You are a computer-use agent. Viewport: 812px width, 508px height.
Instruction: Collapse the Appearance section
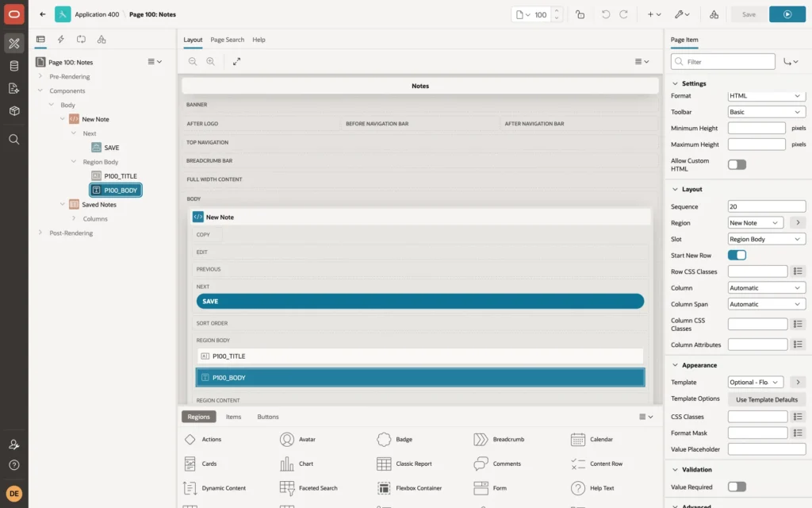(675, 365)
